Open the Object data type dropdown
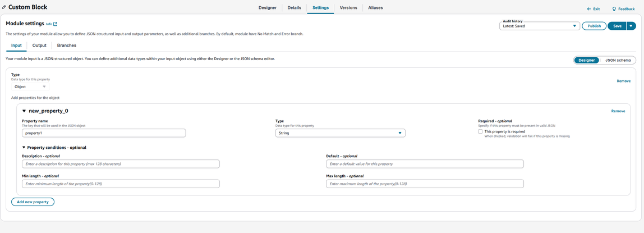 [30, 86]
